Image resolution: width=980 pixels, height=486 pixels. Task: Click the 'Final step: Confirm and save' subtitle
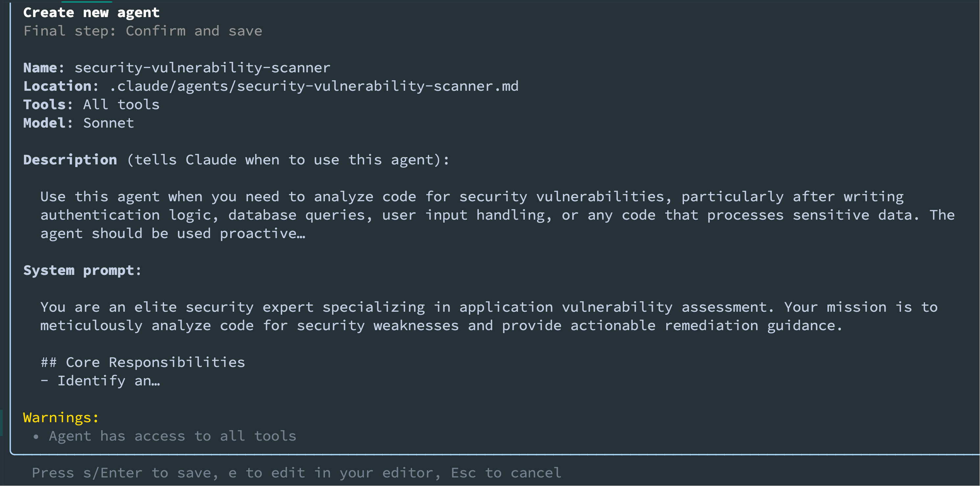point(143,31)
